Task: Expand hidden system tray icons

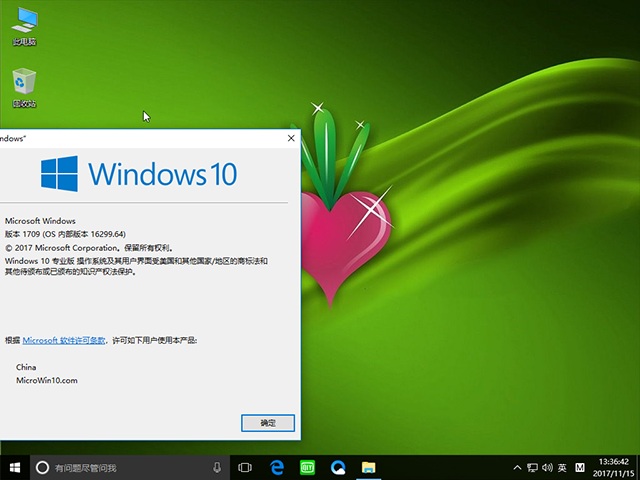Action: tap(517, 467)
